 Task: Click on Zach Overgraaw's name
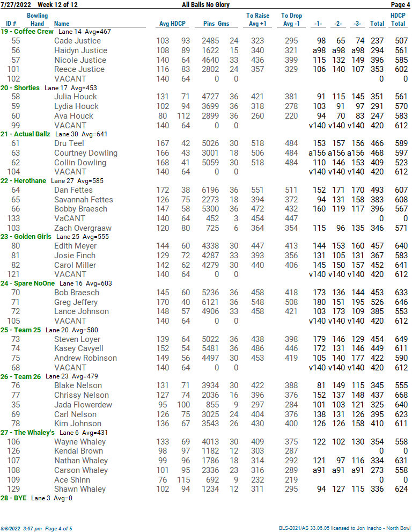pyautogui.click(x=83, y=228)
